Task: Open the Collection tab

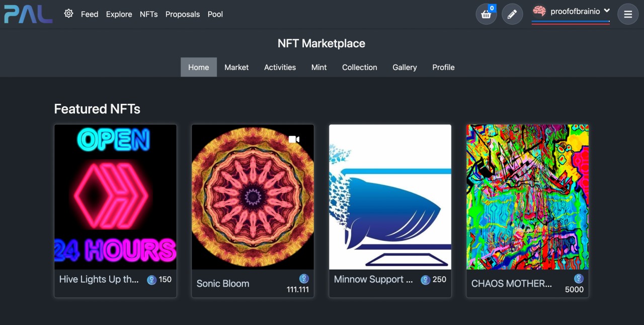Action: coord(360,67)
